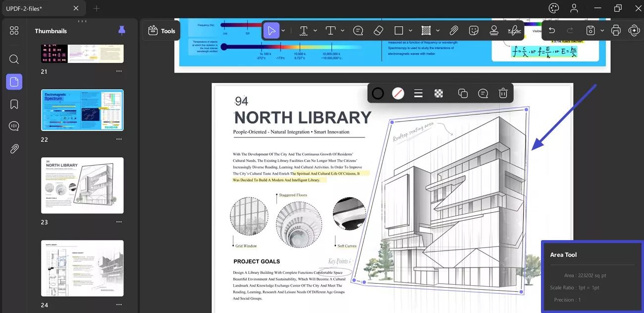Screen dimensions: 644x313
Task: Expand the save options dropdown arrow
Action: pyautogui.click(x=602, y=31)
